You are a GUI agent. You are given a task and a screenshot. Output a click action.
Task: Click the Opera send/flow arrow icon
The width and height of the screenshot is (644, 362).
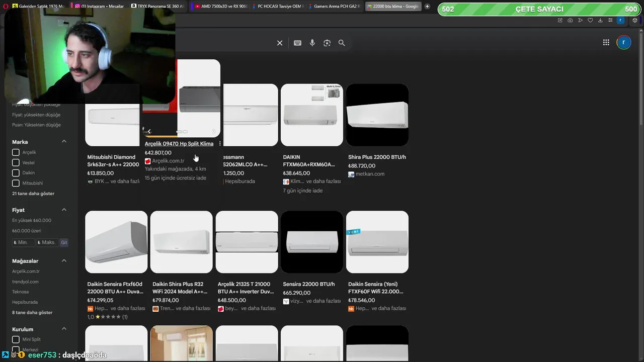click(580, 20)
